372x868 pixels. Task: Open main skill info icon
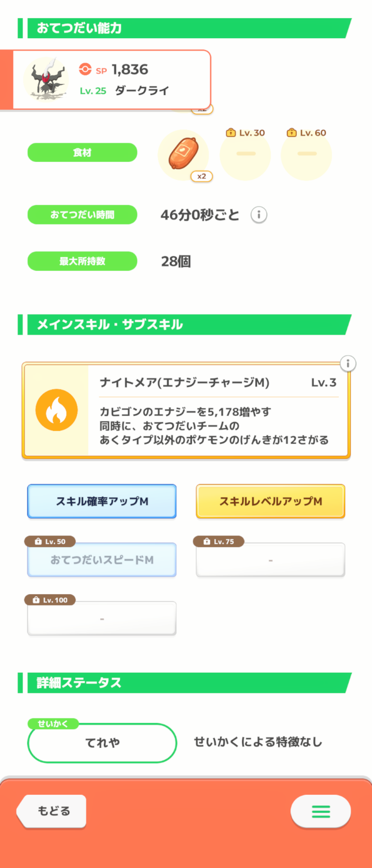click(348, 364)
